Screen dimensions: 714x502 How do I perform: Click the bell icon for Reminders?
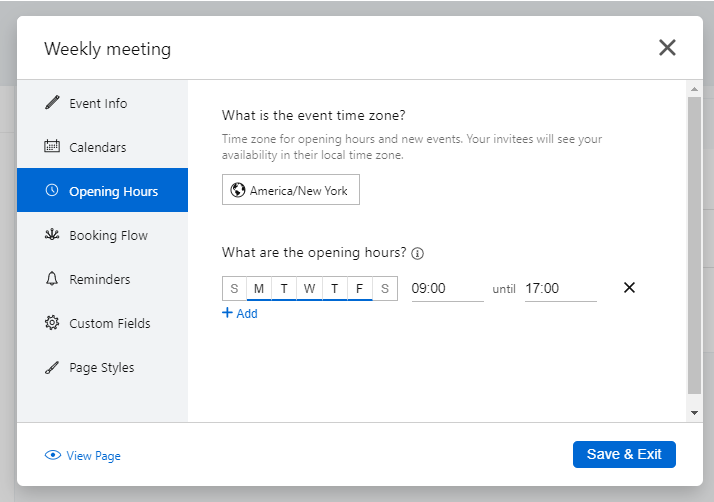tap(52, 279)
